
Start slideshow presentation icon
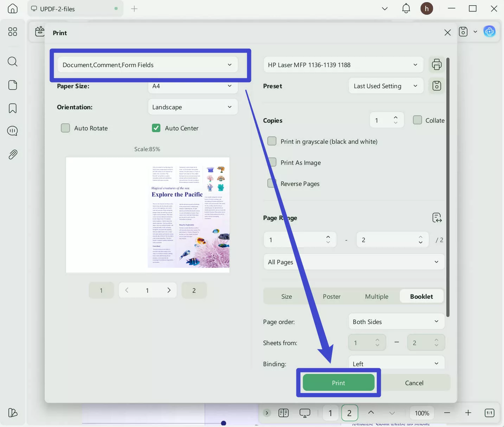click(x=305, y=413)
